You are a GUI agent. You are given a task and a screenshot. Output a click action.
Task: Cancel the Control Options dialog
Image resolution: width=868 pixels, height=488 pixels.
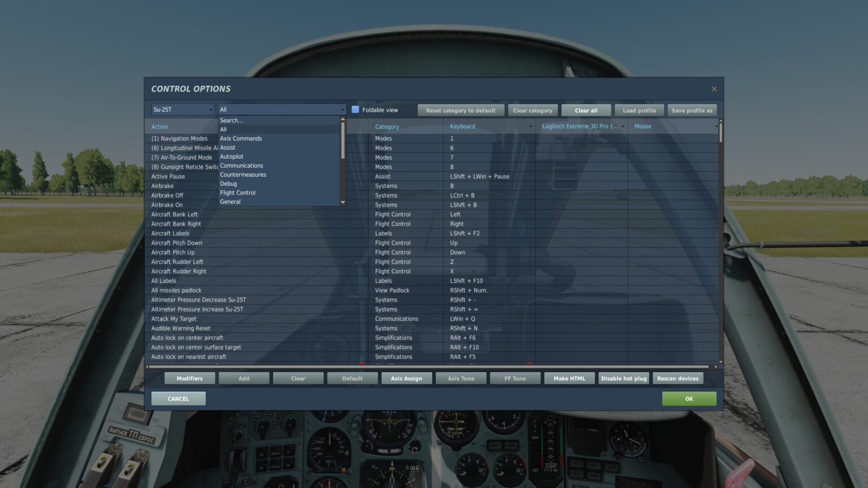178,398
